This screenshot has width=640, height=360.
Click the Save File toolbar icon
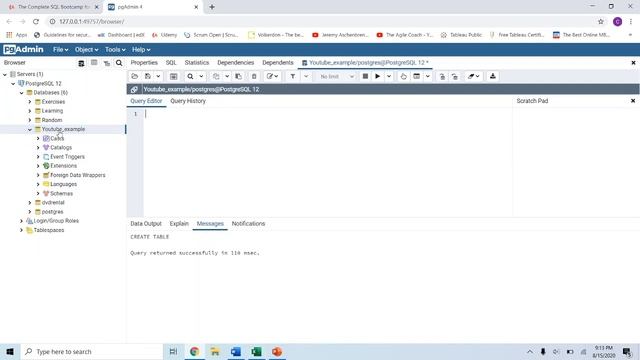148,76
